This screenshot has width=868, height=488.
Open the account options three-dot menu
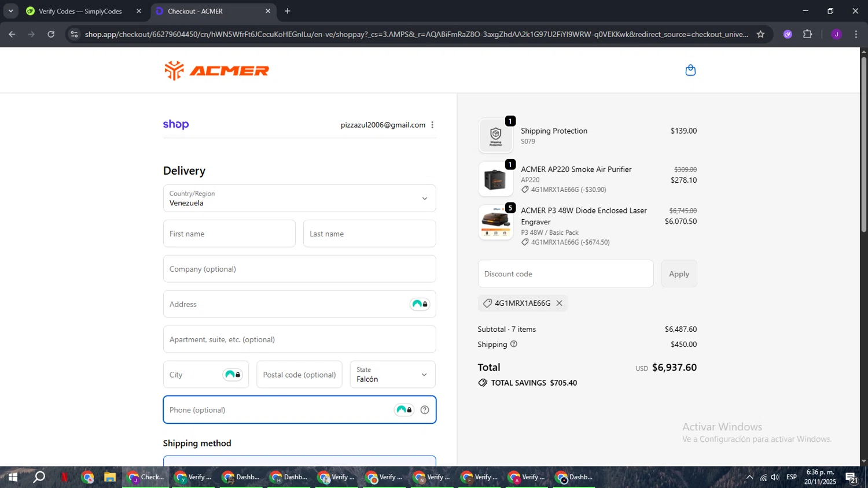[x=432, y=125]
